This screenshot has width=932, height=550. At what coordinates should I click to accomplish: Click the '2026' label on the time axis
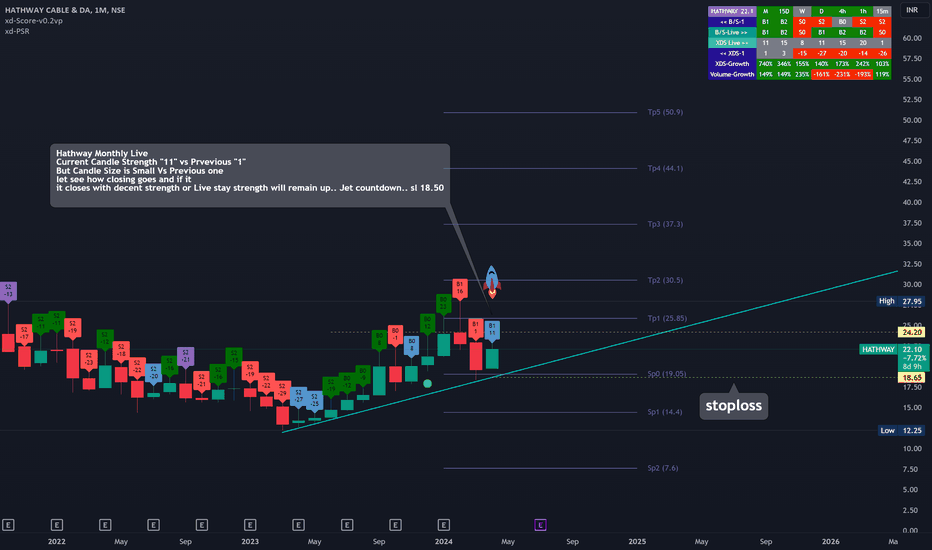point(830,542)
